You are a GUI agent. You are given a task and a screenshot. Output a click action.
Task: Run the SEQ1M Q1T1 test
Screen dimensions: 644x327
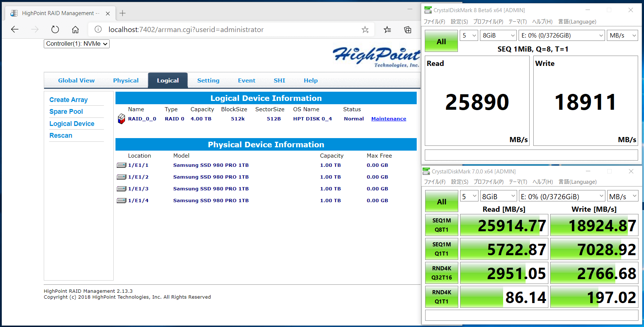click(x=442, y=249)
